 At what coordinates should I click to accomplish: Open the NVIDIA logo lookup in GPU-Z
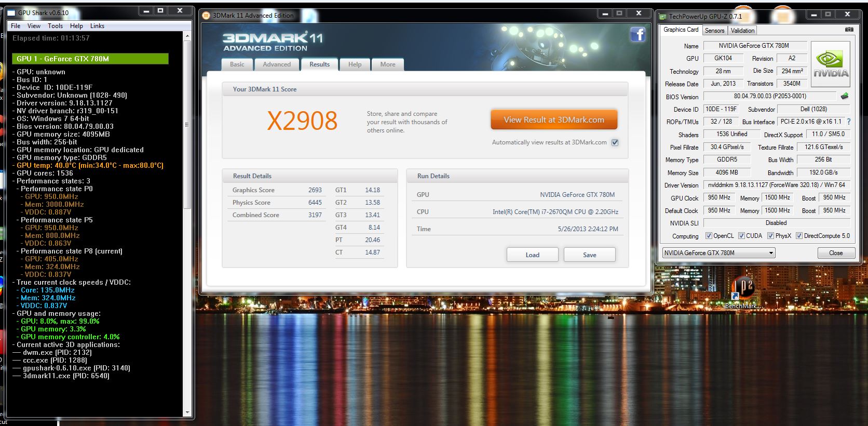831,64
